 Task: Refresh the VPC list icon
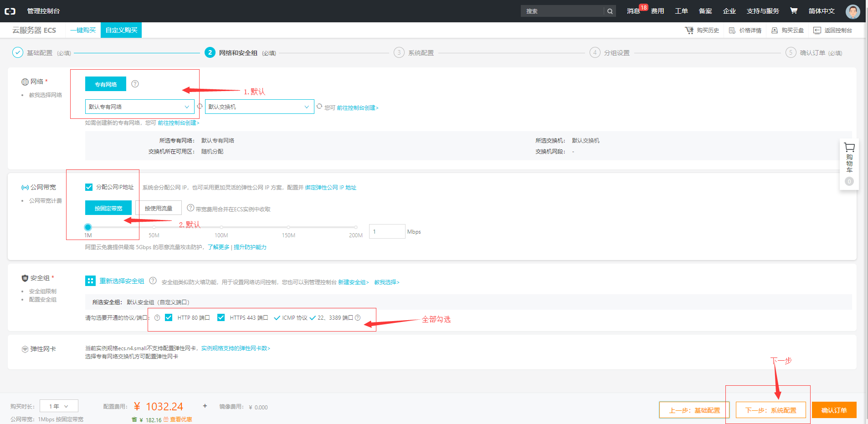[200, 107]
